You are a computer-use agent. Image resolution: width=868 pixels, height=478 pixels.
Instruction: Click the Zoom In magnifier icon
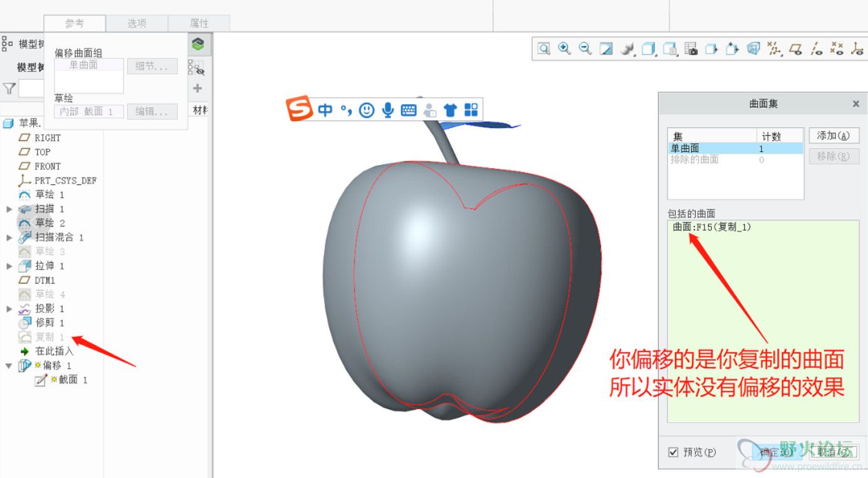click(565, 49)
